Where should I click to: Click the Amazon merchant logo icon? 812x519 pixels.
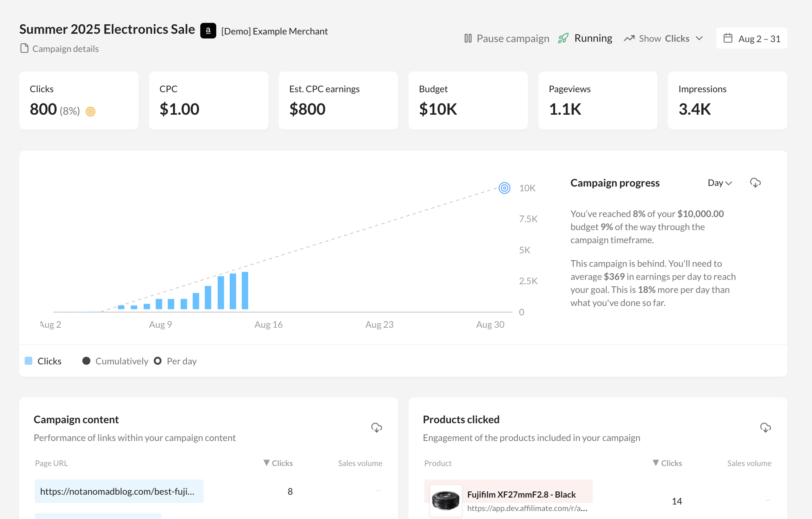pos(208,31)
